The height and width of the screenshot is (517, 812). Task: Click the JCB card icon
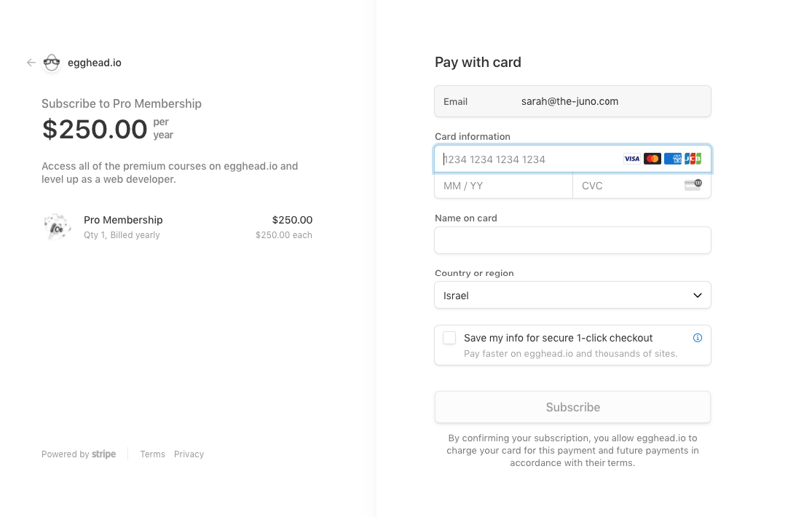tap(693, 159)
